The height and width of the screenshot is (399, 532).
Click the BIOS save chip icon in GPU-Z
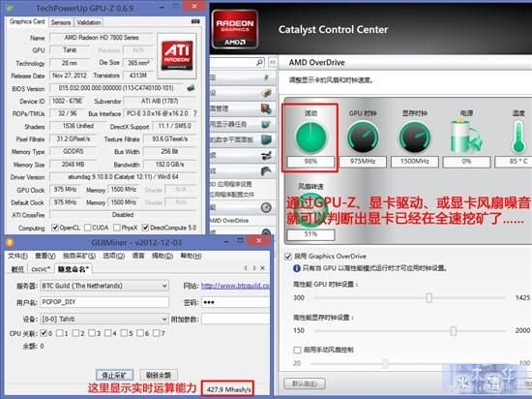point(191,88)
